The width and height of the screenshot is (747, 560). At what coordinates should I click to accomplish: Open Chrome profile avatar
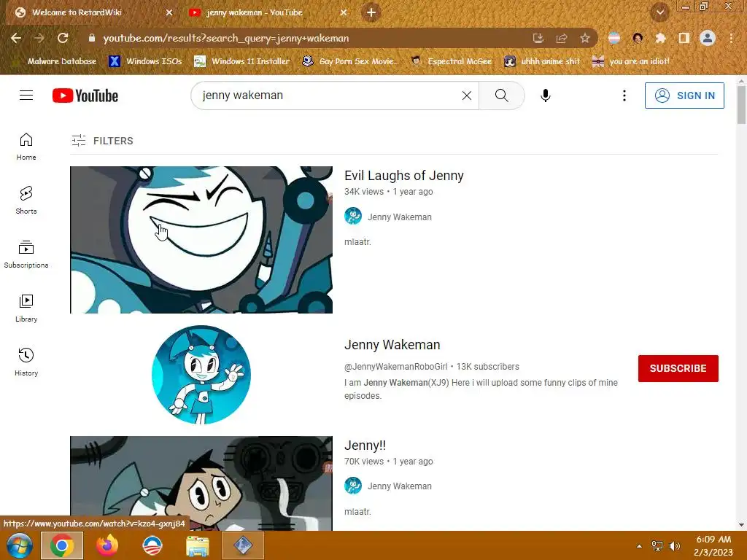708,38
